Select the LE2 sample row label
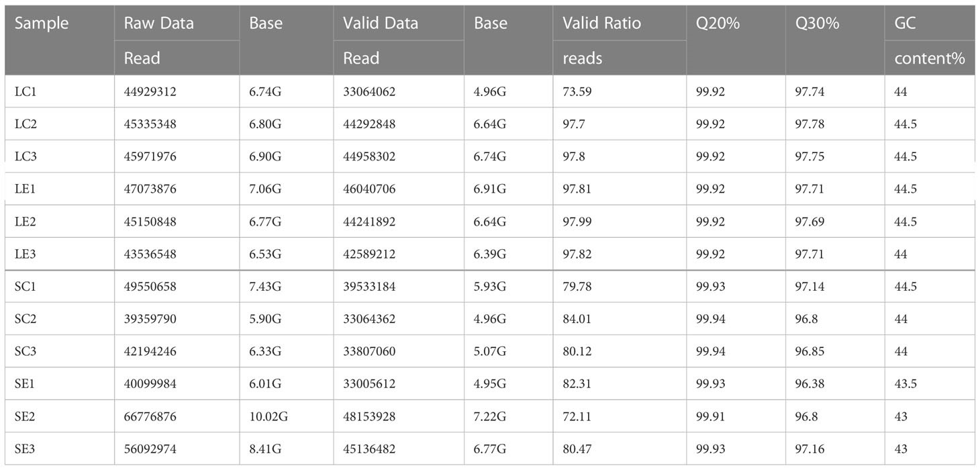This screenshot has height=470, width=980. (26, 222)
